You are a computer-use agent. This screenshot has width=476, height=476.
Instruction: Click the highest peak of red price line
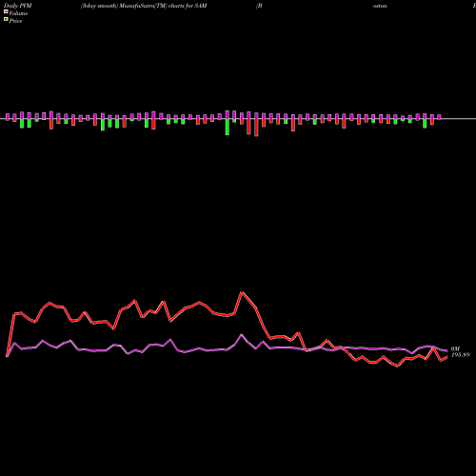point(242,292)
